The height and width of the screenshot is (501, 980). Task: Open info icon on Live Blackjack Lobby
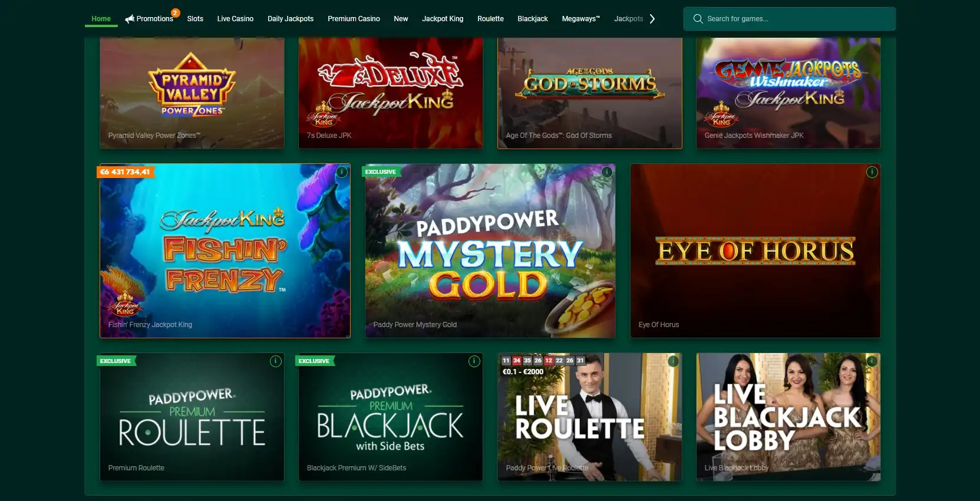coord(872,361)
